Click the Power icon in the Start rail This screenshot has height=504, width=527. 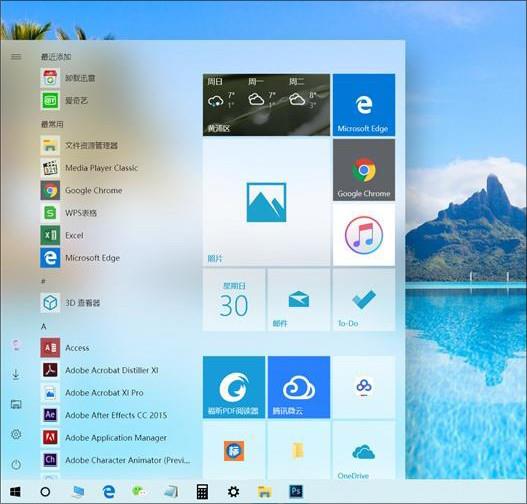16,465
